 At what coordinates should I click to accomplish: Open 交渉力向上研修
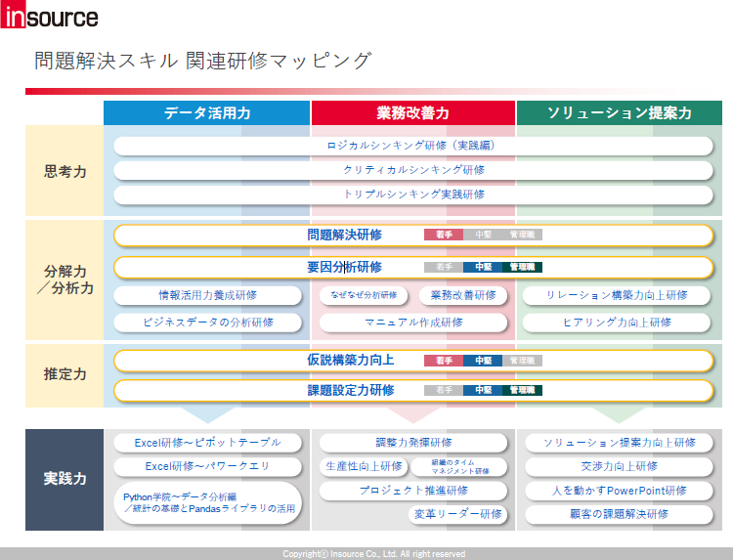(x=620, y=466)
